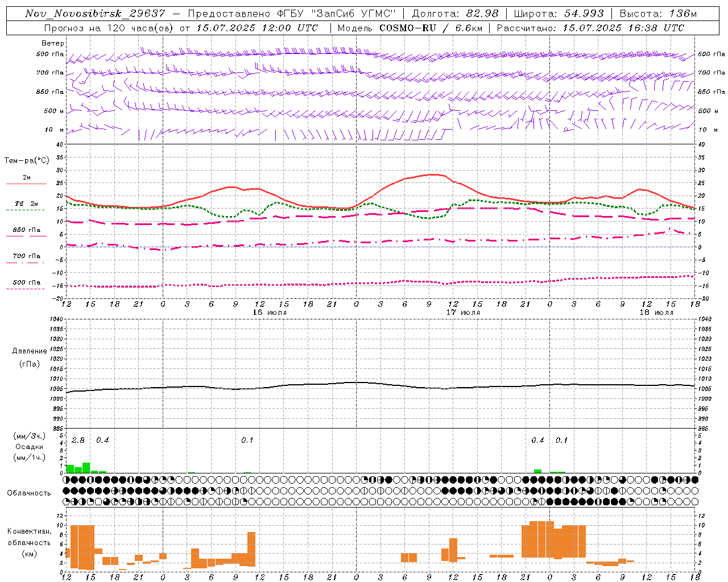Click the (мм/1ч.) precipitation unit label
The width and height of the screenshot is (728, 582).
30,458
